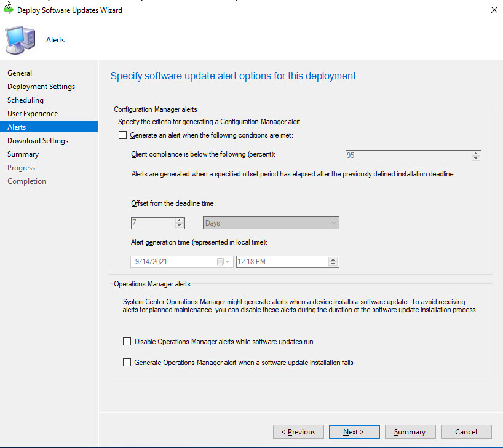This screenshot has width=503, height=448.
Task: Click the 12:18 PM time field
Action: click(282, 261)
